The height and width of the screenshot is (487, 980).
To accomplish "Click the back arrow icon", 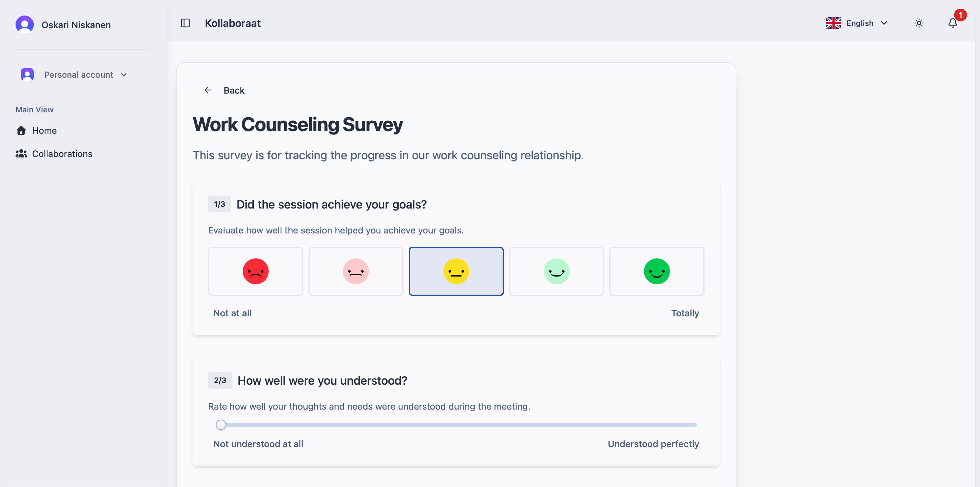I will [208, 90].
